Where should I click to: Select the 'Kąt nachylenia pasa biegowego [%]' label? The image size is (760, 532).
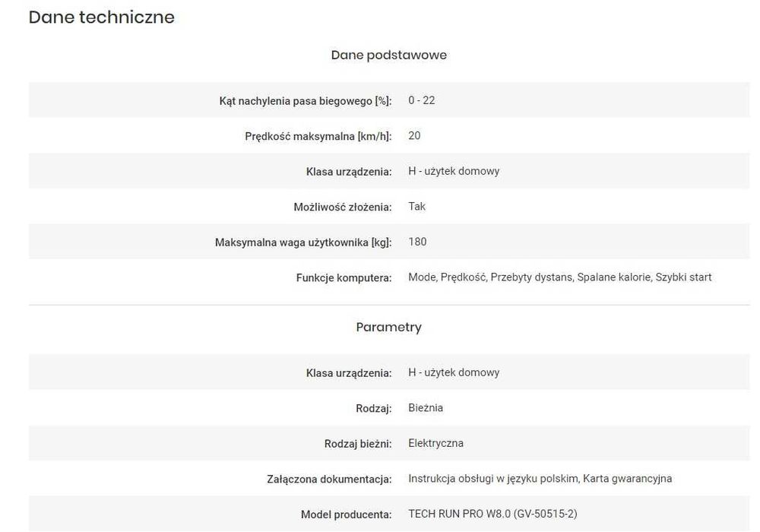305,100
